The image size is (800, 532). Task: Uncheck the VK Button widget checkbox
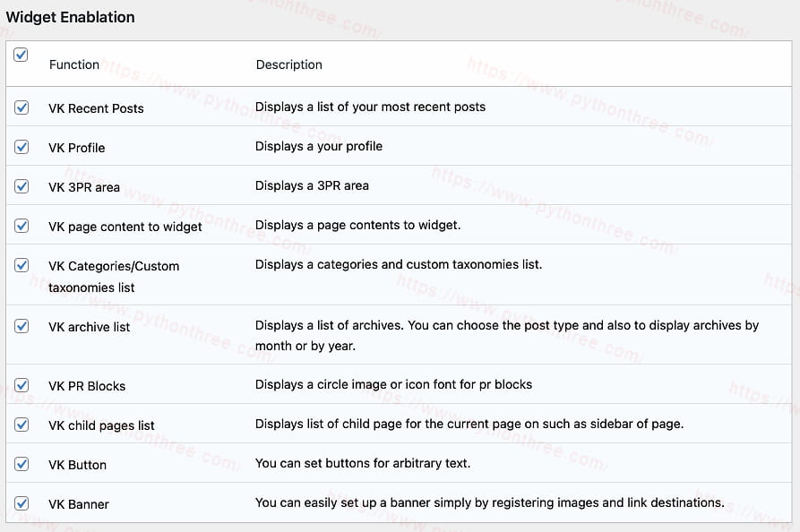tap(22, 464)
